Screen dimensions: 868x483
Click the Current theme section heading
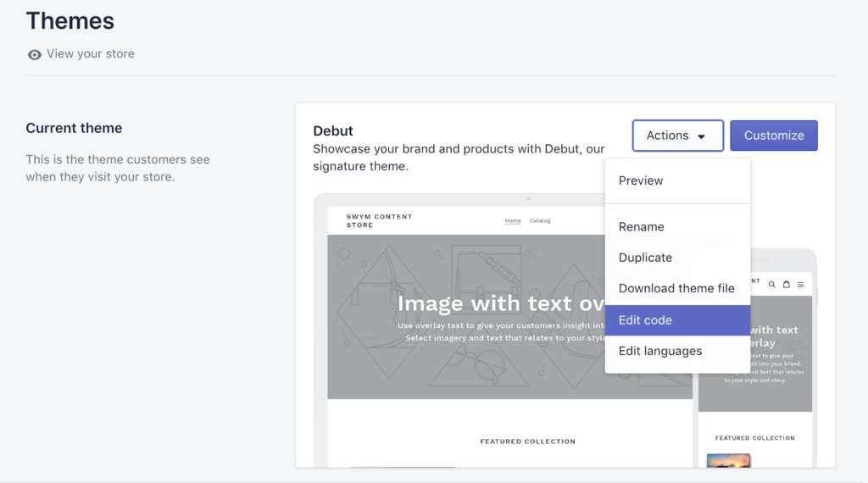click(x=74, y=128)
